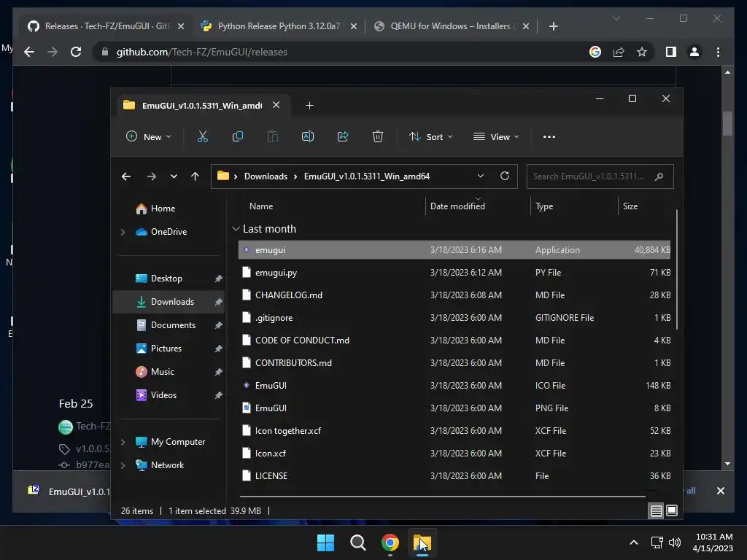Image resolution: width=747 pixels, height=560 pixels.
Task: Go up one folder with the up arrow
Action: 195,176
